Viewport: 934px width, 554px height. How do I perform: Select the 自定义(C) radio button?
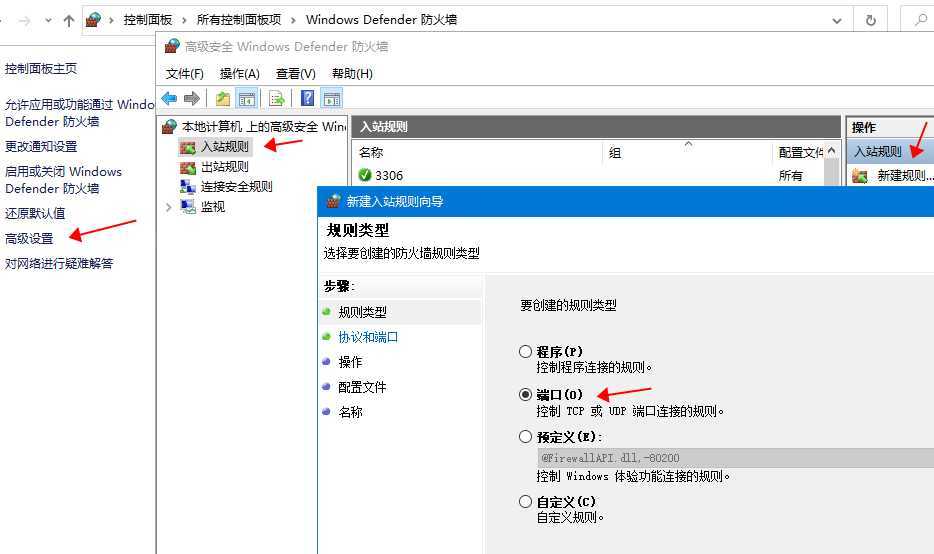pyautogui.click(x=525, y=502)
